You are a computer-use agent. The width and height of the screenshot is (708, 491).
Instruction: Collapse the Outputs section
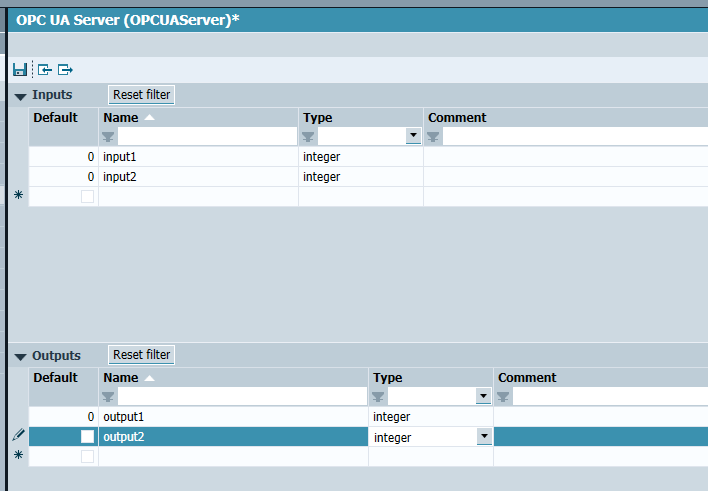(20, 357)
